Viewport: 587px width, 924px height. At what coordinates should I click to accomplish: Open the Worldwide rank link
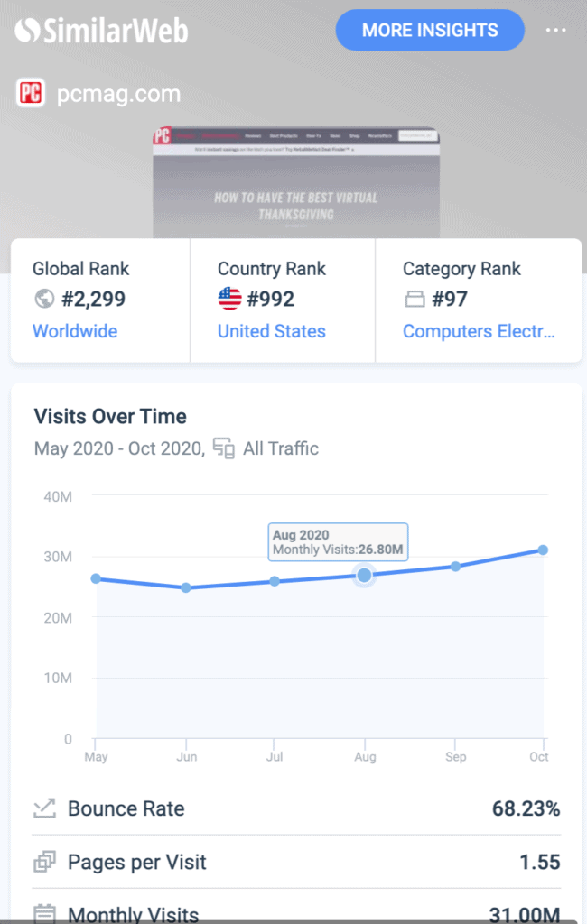click(75, 331)
